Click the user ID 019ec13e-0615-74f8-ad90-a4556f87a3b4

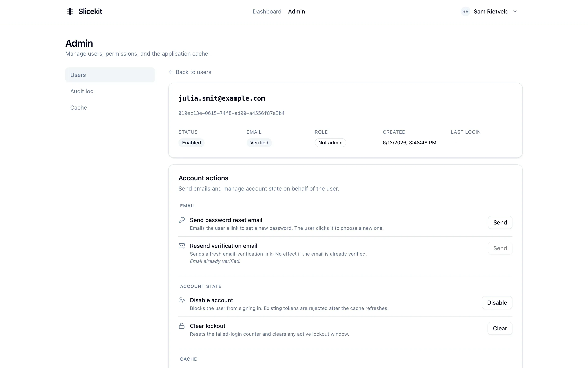coord(231,113)
